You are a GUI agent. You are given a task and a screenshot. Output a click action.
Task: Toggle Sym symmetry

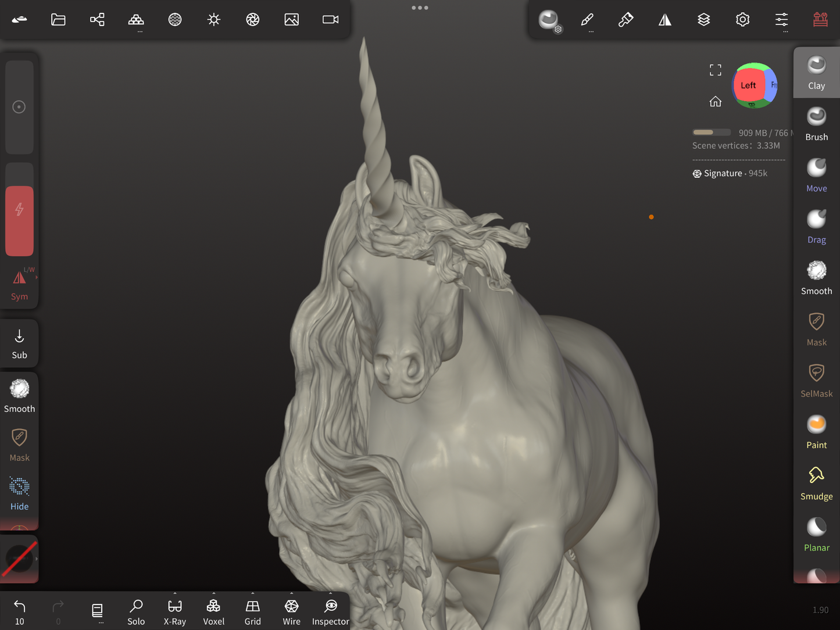pyautogui.click(x=19, y=285)
